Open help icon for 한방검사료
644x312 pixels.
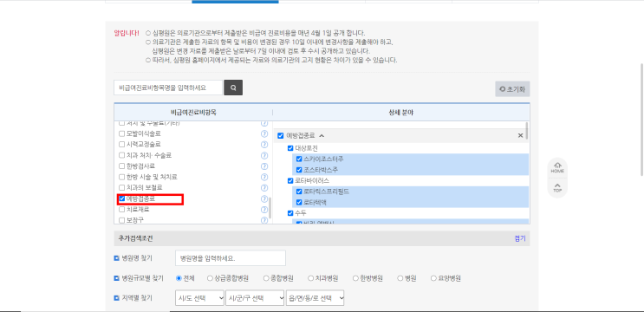coord(264,166)
